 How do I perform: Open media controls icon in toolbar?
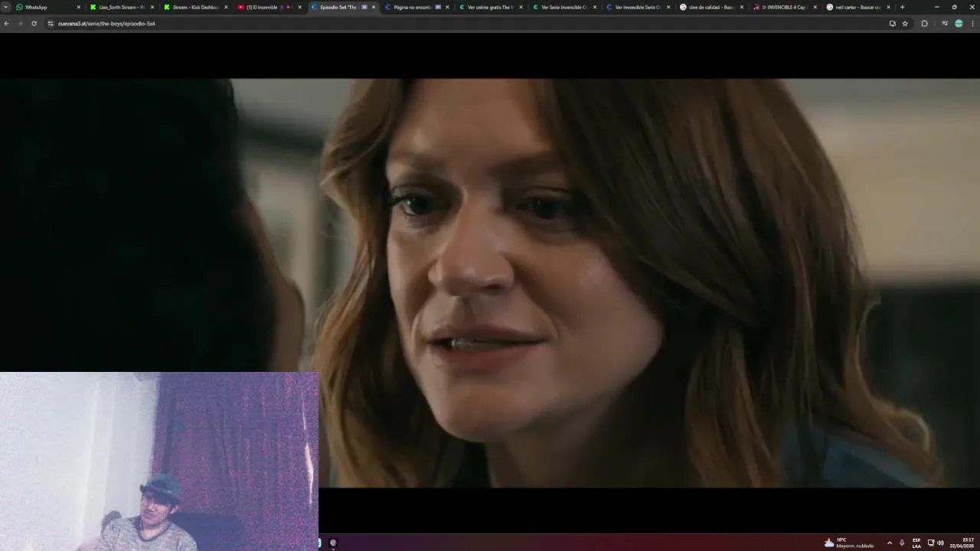coord(945,24)
